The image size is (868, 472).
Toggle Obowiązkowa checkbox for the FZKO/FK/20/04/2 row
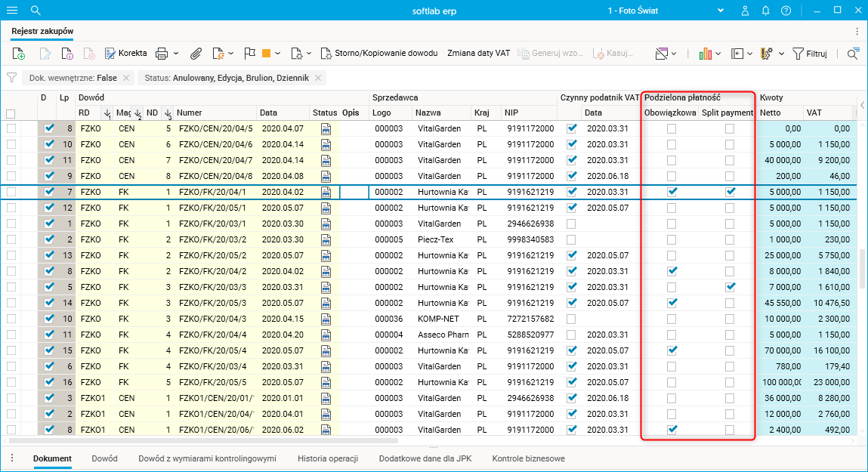(x=672, y=271)
